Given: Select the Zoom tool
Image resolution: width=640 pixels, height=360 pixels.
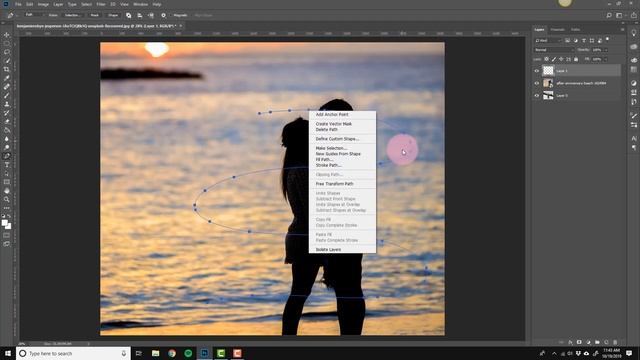Looking at the screenshot, I should 7,199.
